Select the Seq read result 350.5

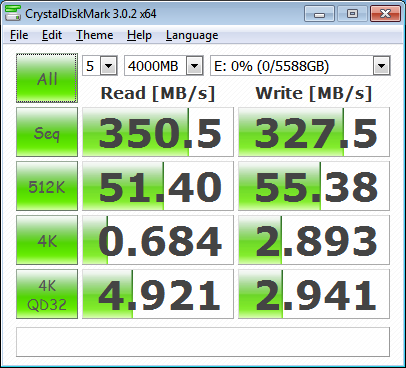[158, 132]
